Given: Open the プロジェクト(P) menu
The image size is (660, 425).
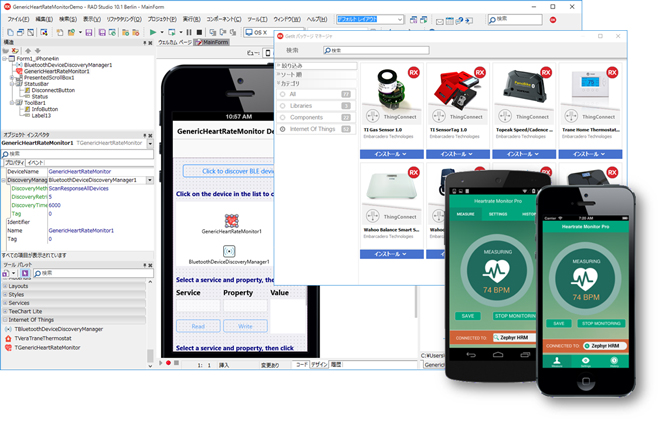Looking at the screenshot, I should 162,19.
